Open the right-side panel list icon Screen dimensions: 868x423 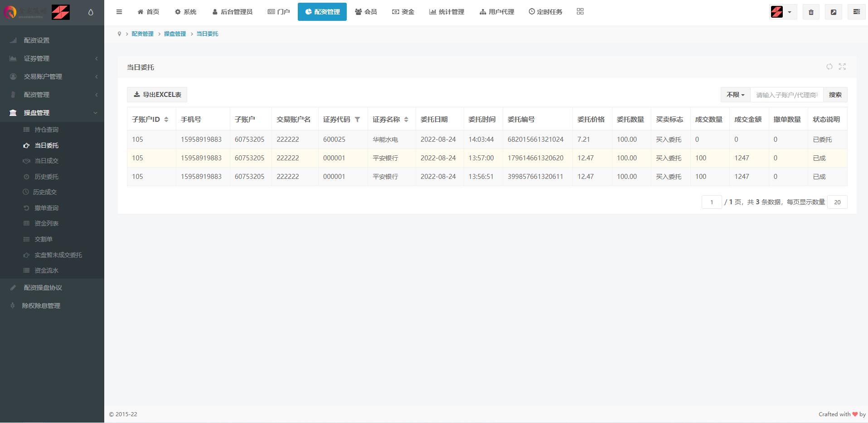click(x=856, y=12)
